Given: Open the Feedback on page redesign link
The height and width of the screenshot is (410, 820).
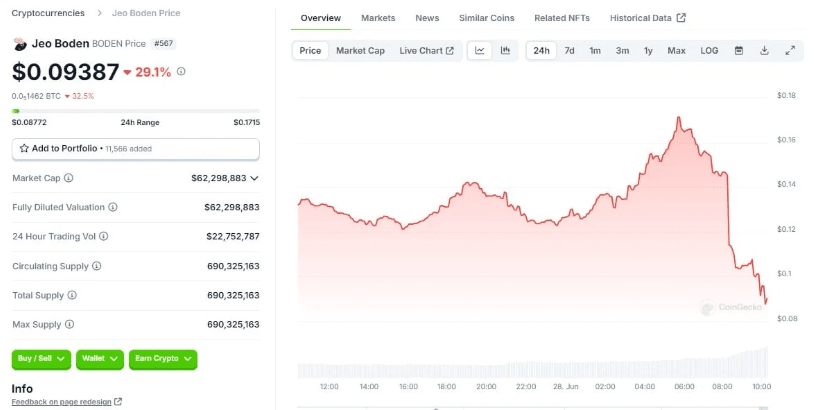Looking at the screenshot, I should pyautogui.click(x=67, y=402).
